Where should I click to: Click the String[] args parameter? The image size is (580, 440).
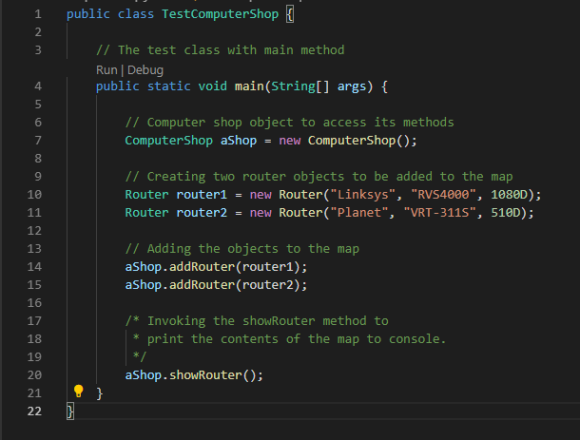click(x=318, y=86)
